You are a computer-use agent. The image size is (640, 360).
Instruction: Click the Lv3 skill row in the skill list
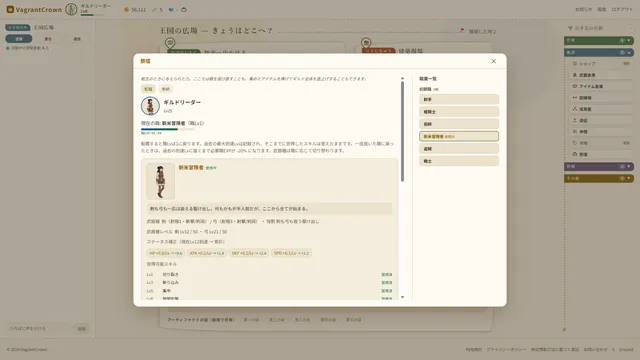tap(269, 282)
